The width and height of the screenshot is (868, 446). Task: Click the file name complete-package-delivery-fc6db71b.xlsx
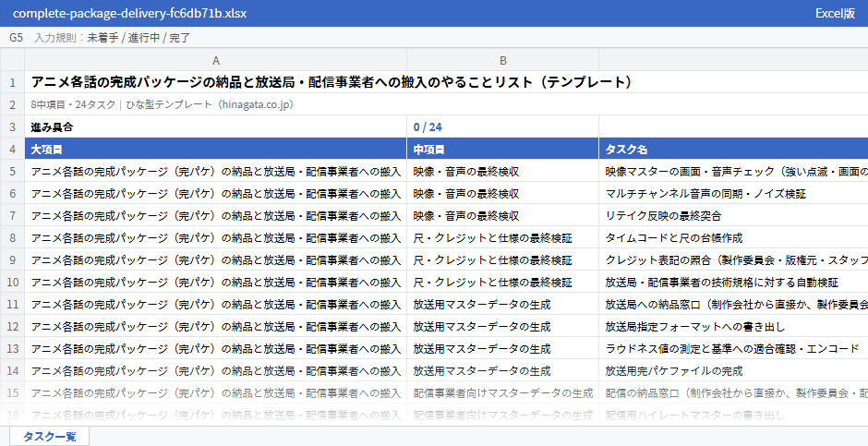click(129, 13)
